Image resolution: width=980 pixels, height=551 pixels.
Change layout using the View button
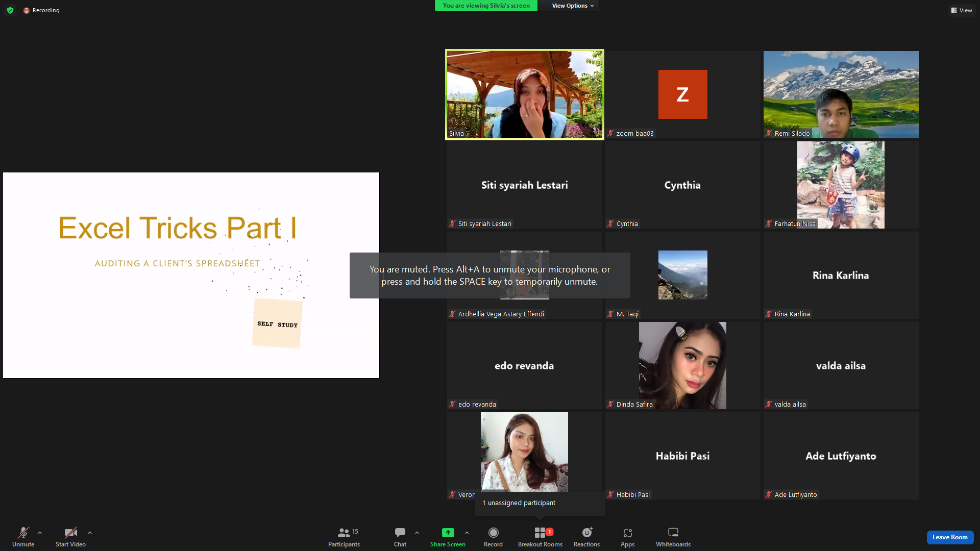pyautogui.click(x=962, y=10)
